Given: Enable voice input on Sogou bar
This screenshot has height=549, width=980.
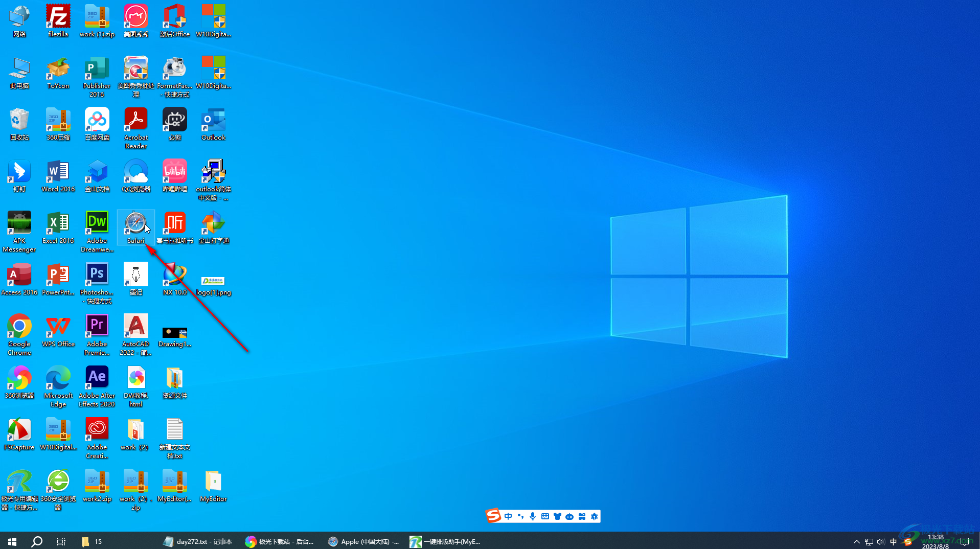Looking at the screenshot, I should click(533, 516).
